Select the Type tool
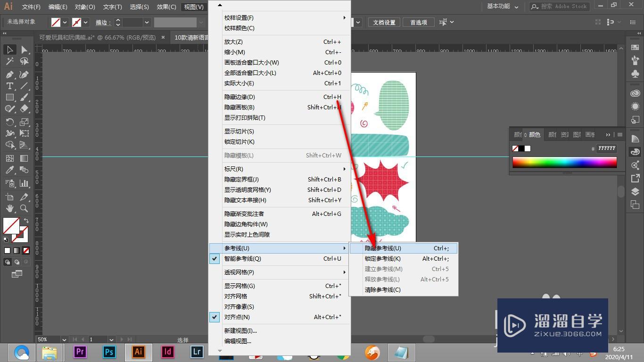This screenshot has width=644, height=362. [9, 86]
